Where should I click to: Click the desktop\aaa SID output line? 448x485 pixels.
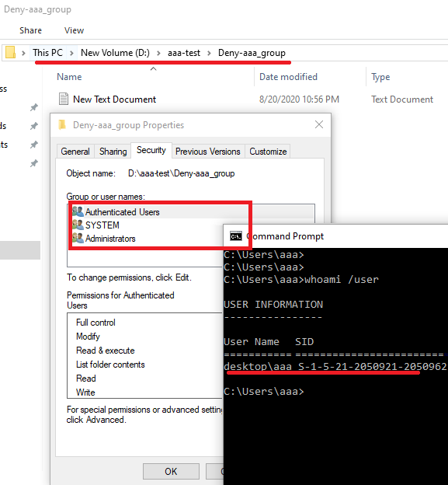(335, 366)
